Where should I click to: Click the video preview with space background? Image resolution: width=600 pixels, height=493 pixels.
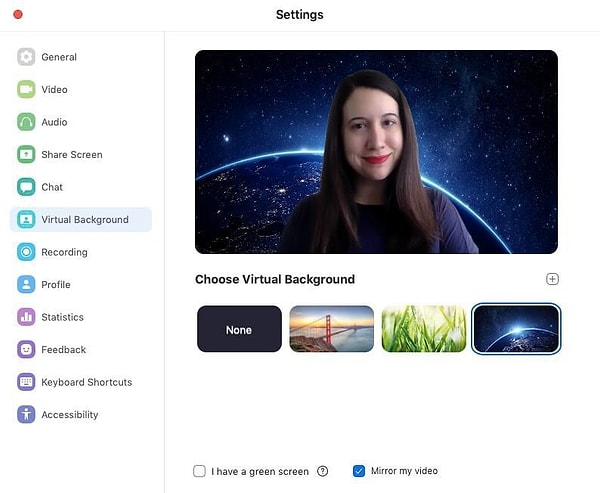(x=376, y=152)
